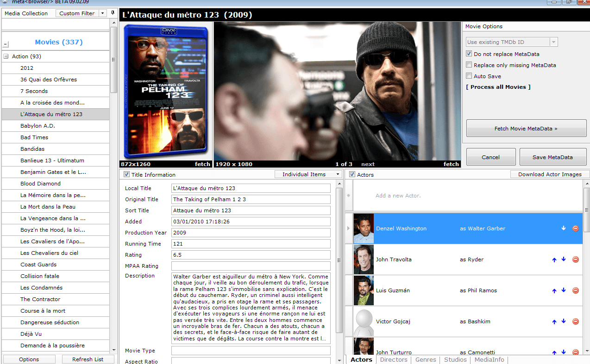Click the Rating field
Image resolution: width=590 pixels, height=364 pixels.
click(251, 255)
